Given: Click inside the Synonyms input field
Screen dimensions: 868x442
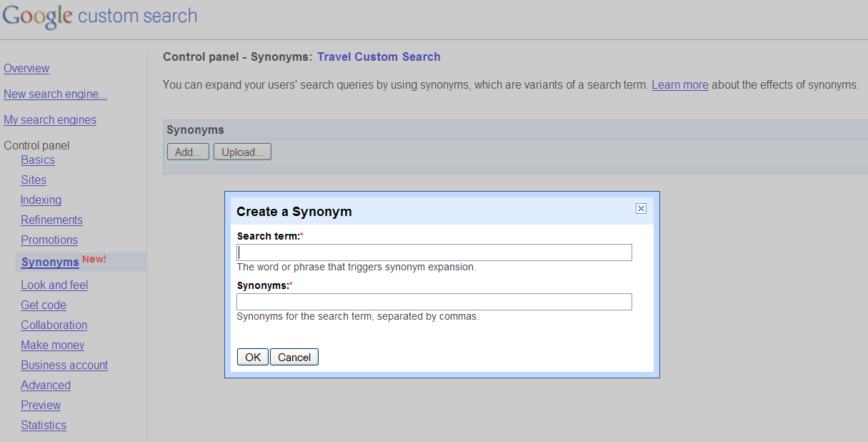Looking at the screenshot, I should [434, 301].
